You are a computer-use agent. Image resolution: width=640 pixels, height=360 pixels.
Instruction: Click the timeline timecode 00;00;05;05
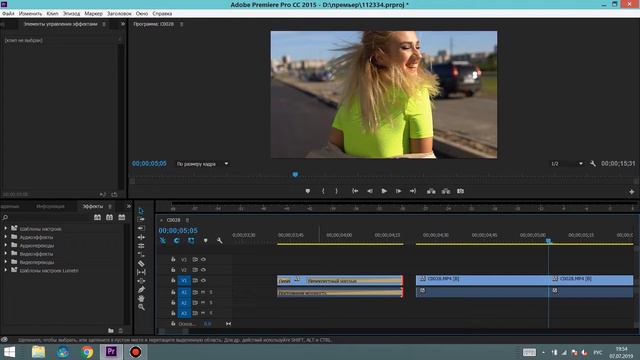pyautogui.click(x=178, y=231)
